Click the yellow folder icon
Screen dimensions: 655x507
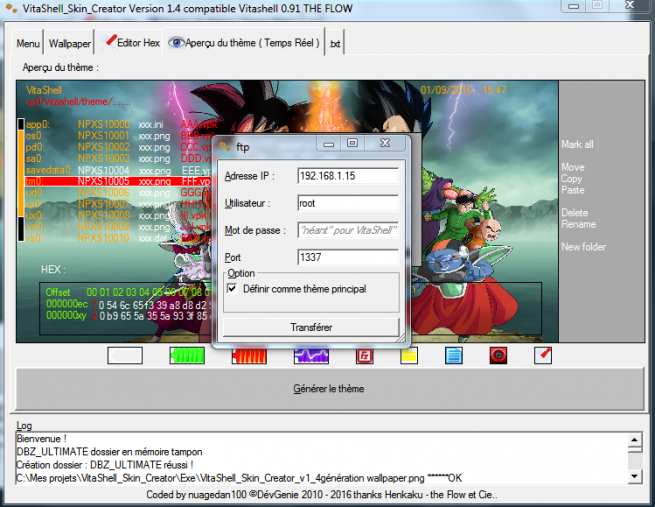(408, 355)
